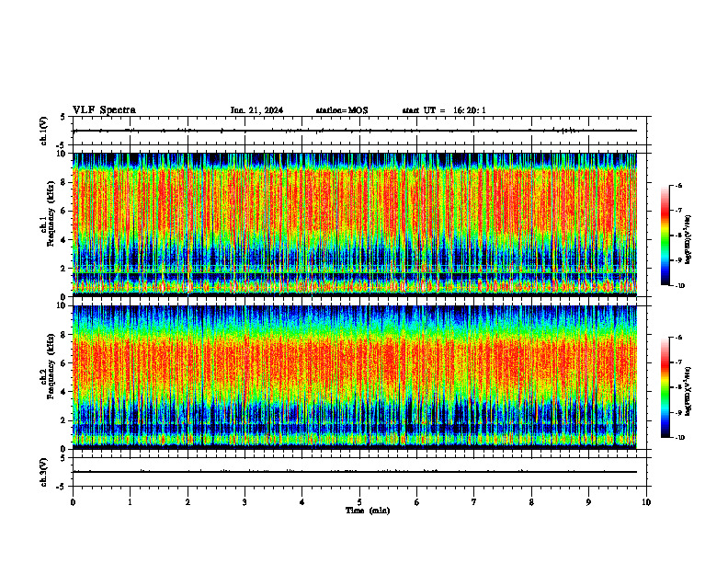Viewport: 728px width, 563px height.
Task: Click the "8" kHz tick on ch.1 axis
Action: (x=64, y=182)
